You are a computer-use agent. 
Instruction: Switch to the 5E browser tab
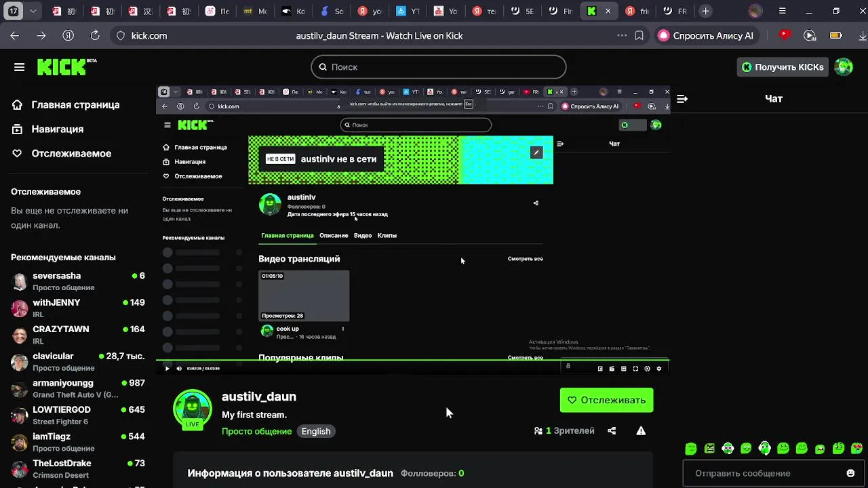coord(521,12)
